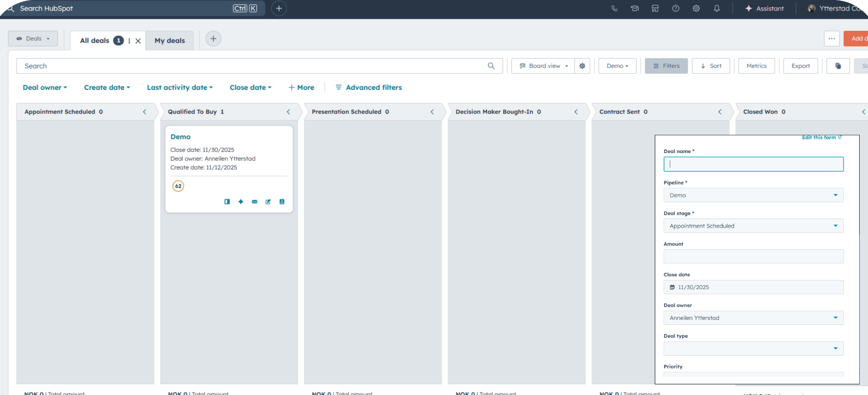Open the three-dots more actions button

[x=832, y=38]
